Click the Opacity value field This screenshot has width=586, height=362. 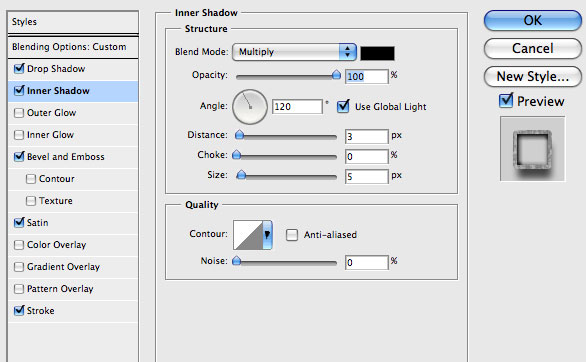[367, 77]
